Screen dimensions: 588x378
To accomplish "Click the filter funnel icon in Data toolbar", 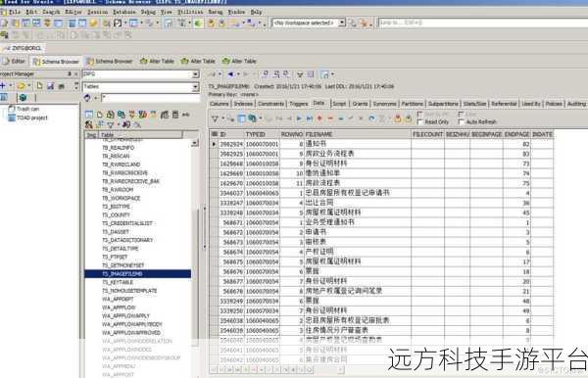I will point(215,118).
